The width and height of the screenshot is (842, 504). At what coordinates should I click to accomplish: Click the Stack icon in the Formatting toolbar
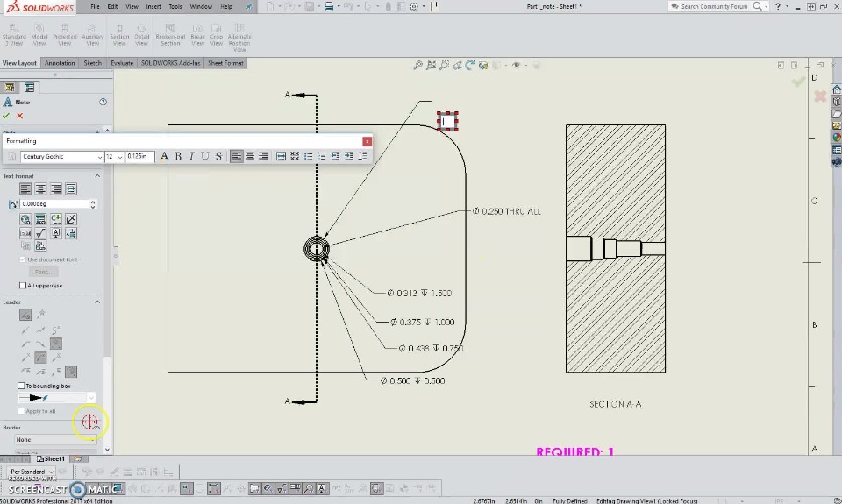(x=295, y=156)
